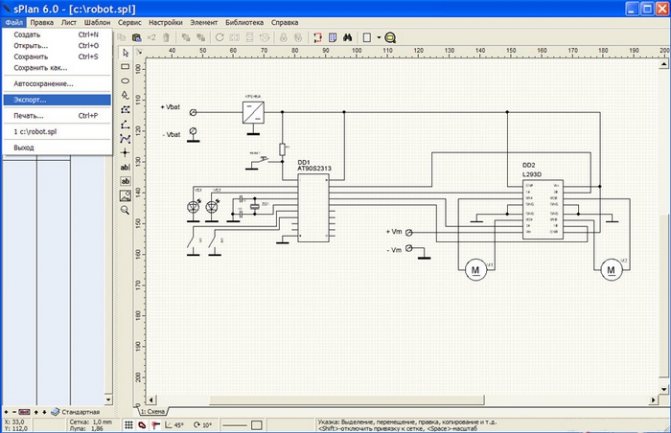Select the ellipse drawing tool
The width and height of the screenshot is (671, 433).
[x=125, y=81]
